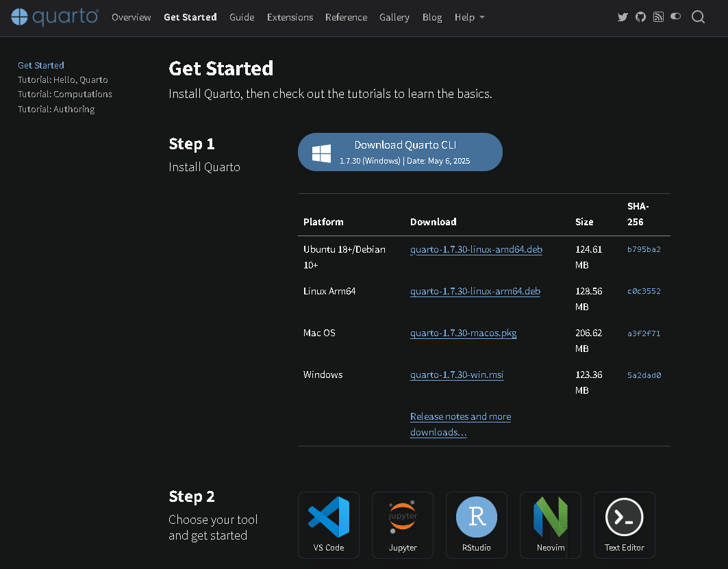Click SHA-256 hash c0c3552

pos(644,291)
